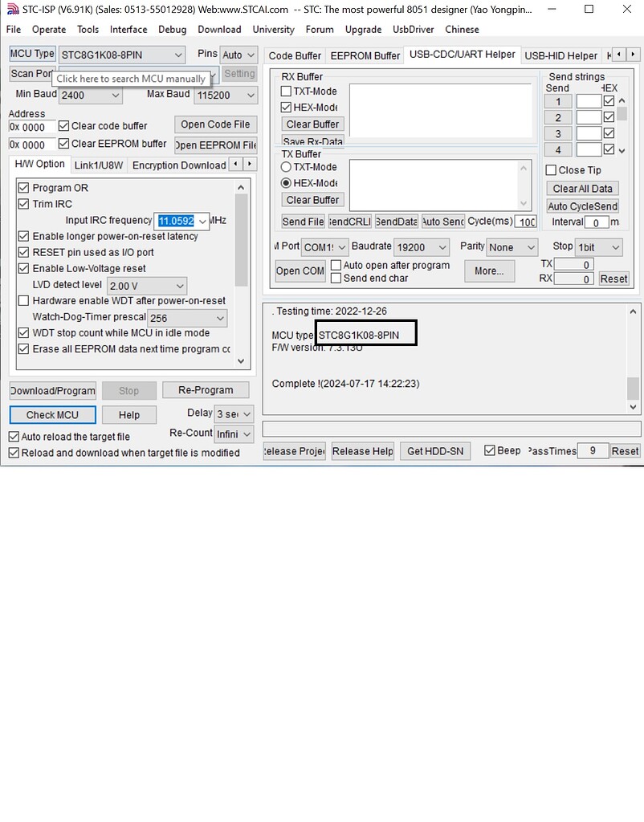This screenshot has width=644, height=822.
Task: Expand the Baudrate dropdown
Action: [x=444, y=246]
